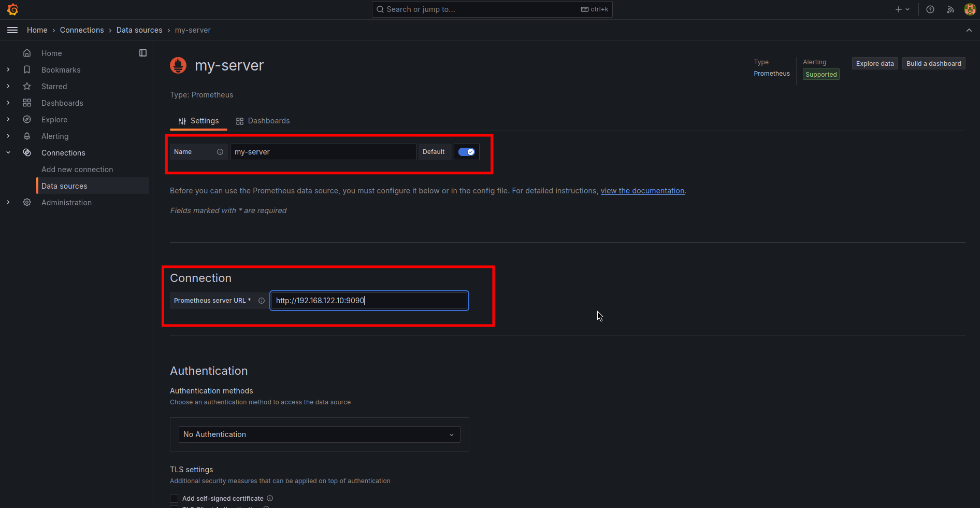The height and width of the screenshot is (508, 980).
Task: Expand the Bookmarks section chevron
Action: [8, 69]
